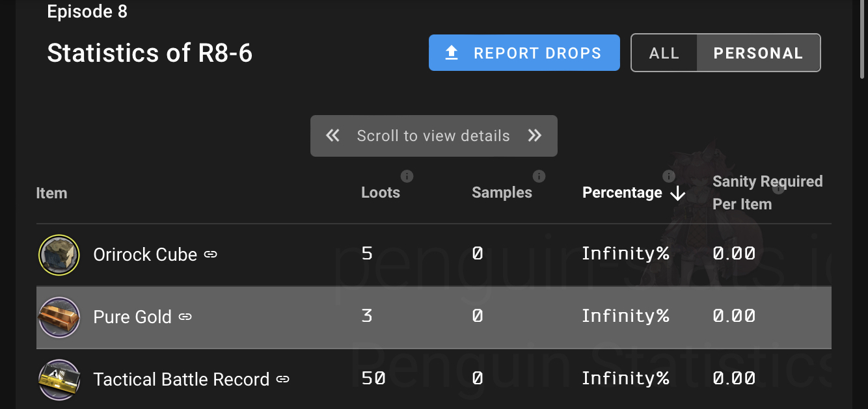Select the PERSONAL statistics tab
Image resolution: width=868 pixels, height=409 pixels.
click(x=758, y=53)
